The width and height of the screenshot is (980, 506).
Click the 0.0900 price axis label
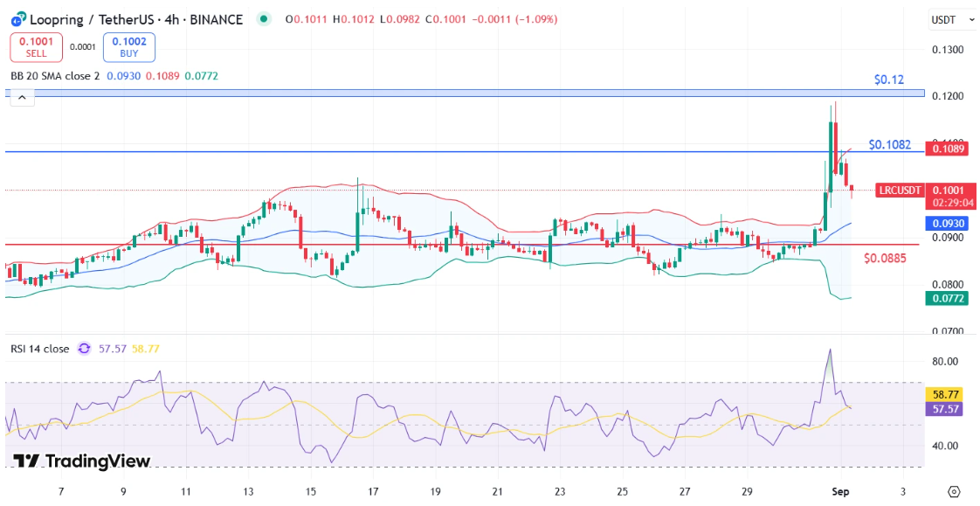(x=948, y=238)
